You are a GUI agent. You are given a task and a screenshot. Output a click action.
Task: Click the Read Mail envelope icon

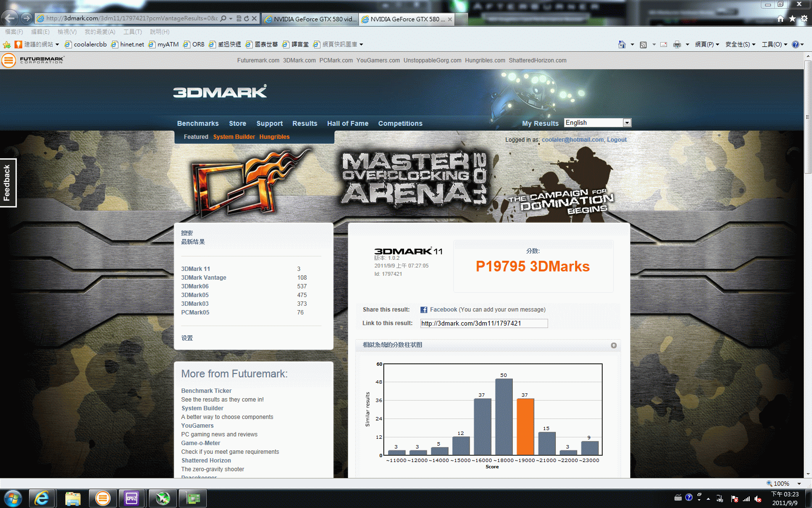[x=664, y=45]
